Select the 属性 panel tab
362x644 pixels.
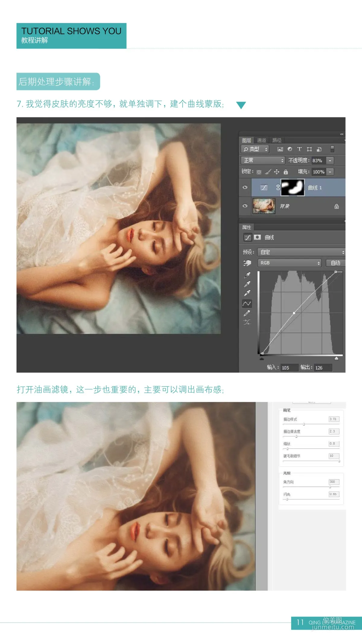coord(247,227)
